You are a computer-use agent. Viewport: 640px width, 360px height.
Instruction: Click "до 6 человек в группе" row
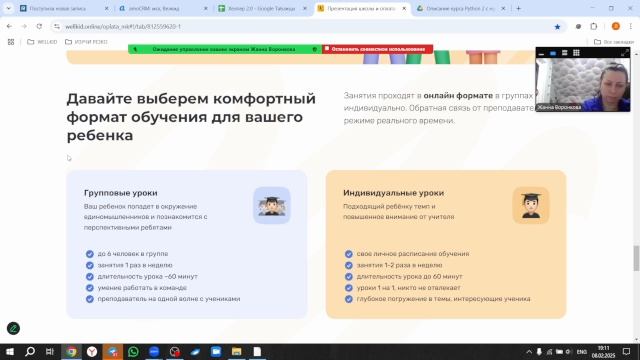tap(127, 253)
